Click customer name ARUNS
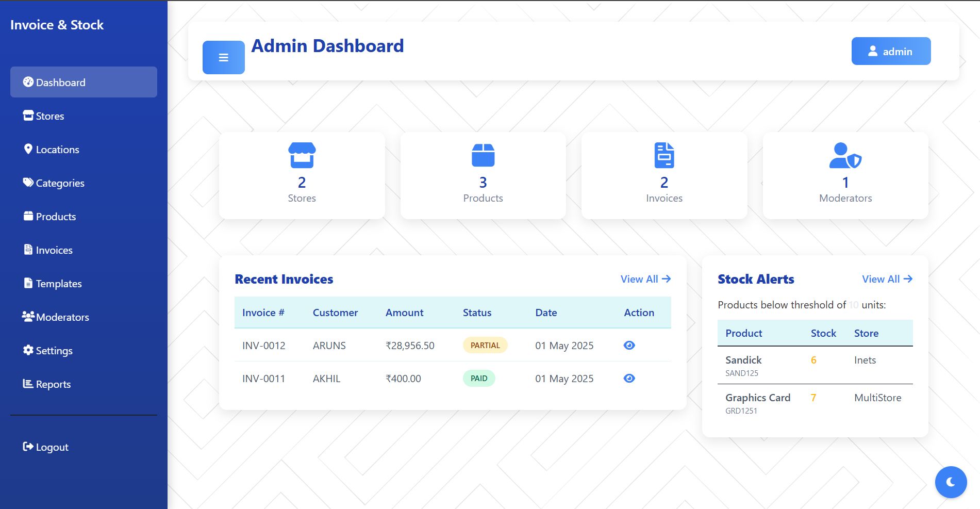The image size is (980, 509). 329,346
